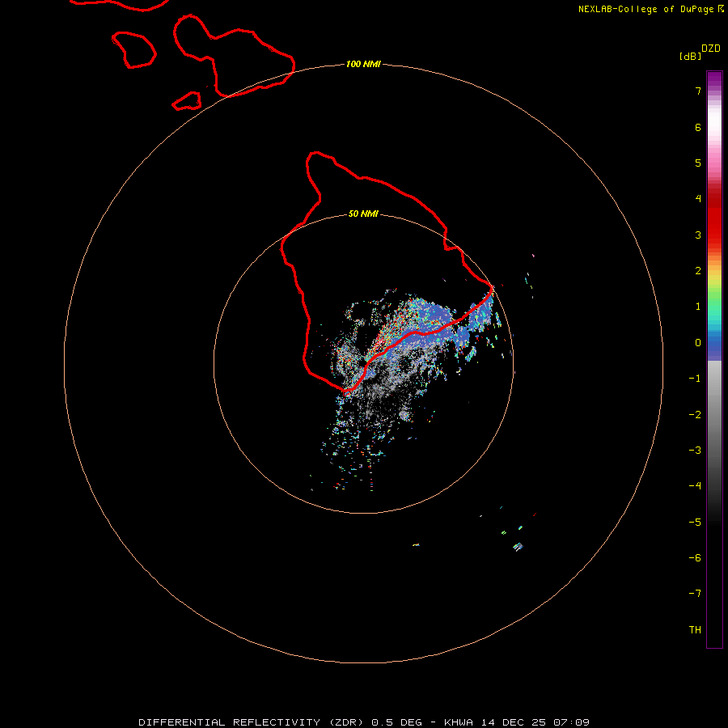
Task: Click the isolated echo near southeast quadrant
Action: 518,547
